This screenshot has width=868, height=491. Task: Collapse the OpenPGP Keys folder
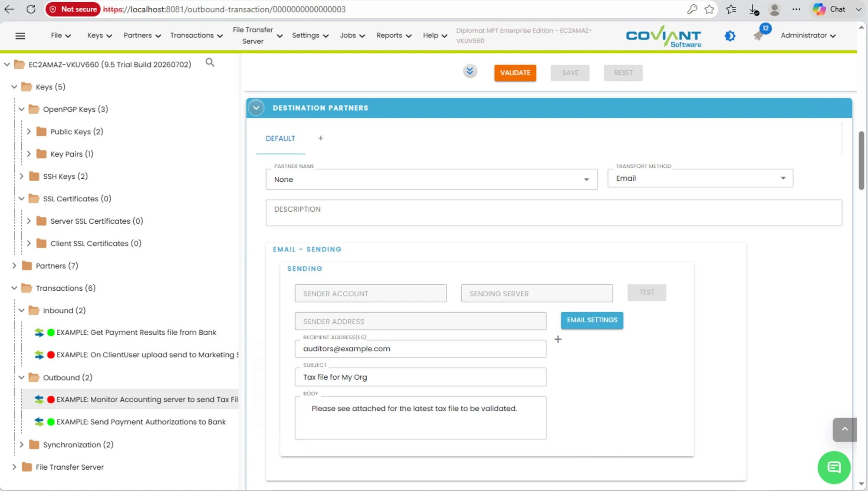tap(21, 109)
